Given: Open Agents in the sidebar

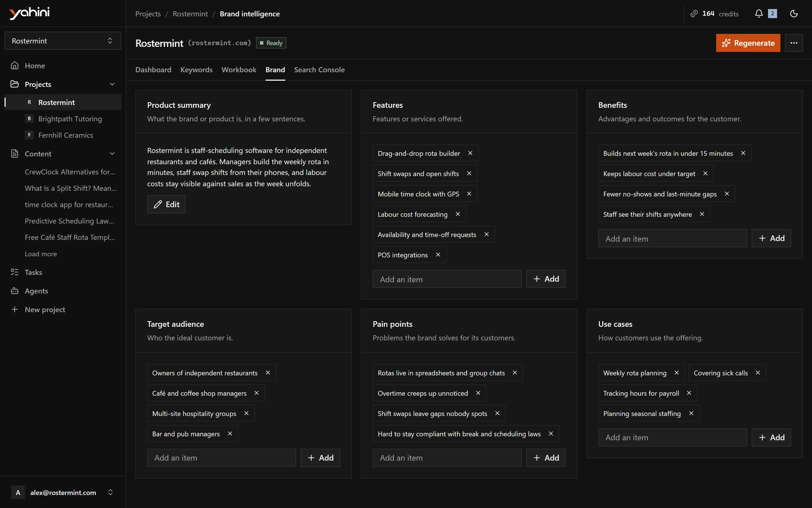Looking at the screenshot, I should (63, 291).
